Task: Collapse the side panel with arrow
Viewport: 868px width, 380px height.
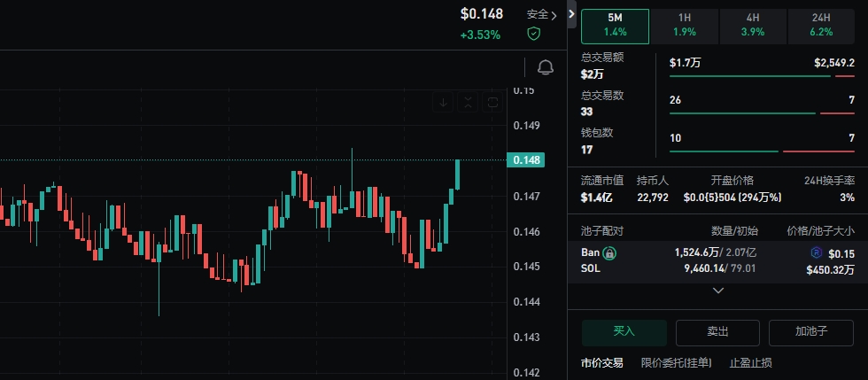Action: click(x=572, y=14)
